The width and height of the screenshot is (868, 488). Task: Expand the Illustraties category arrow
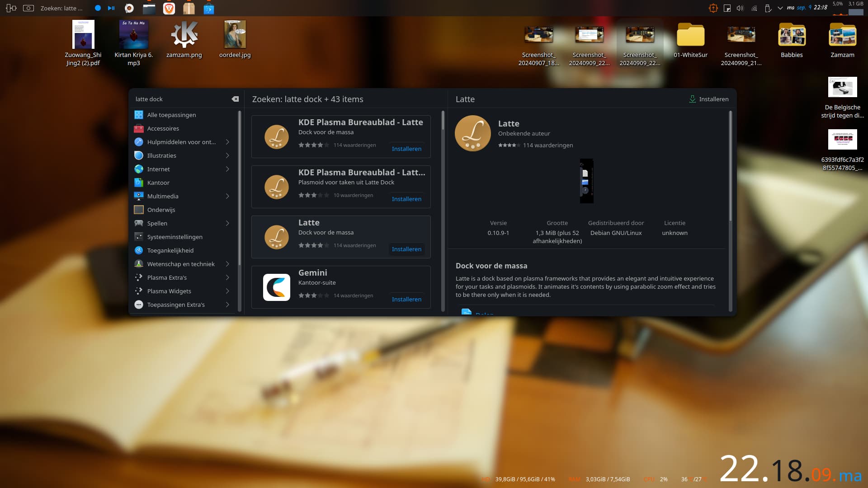(x=227, y=155)
